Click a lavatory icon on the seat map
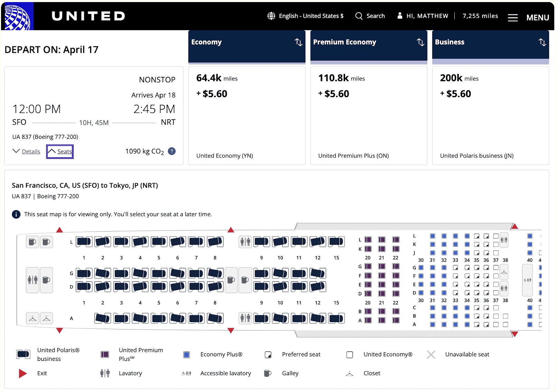Viewport: 556px width, 392px height. click(x=245, y=242)
